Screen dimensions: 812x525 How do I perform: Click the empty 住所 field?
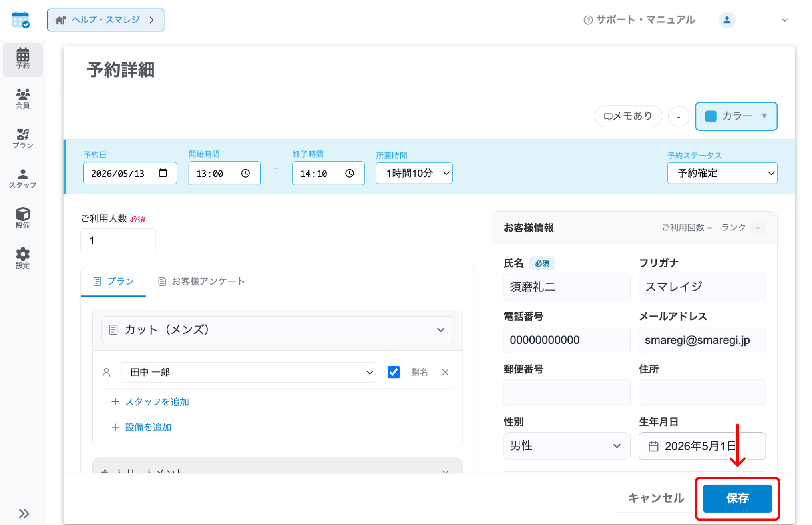tap(702, 393)
